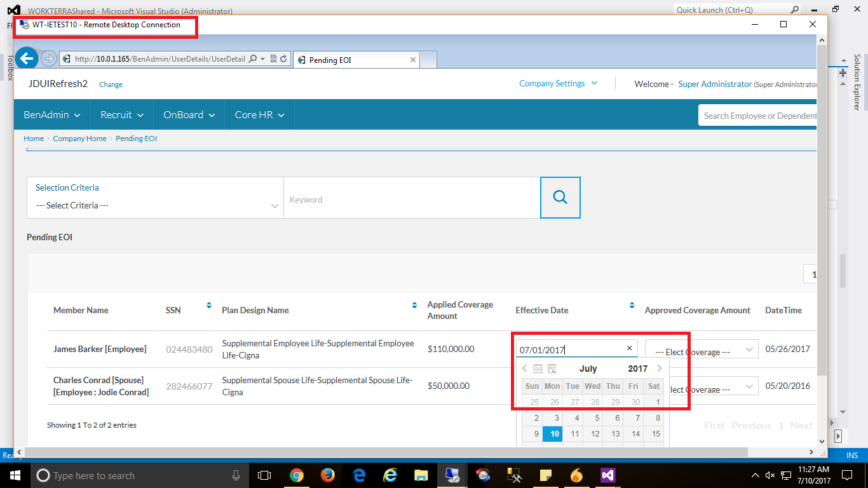This screenshot has height=488, width=868.
Task: Select July 11 in the calendar
Action: pyautogui.click(x=574, y=434)
